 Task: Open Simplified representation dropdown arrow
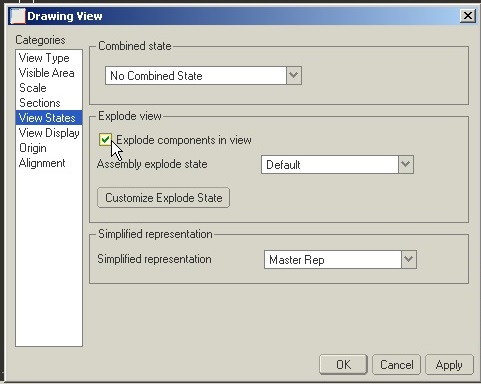409,259
